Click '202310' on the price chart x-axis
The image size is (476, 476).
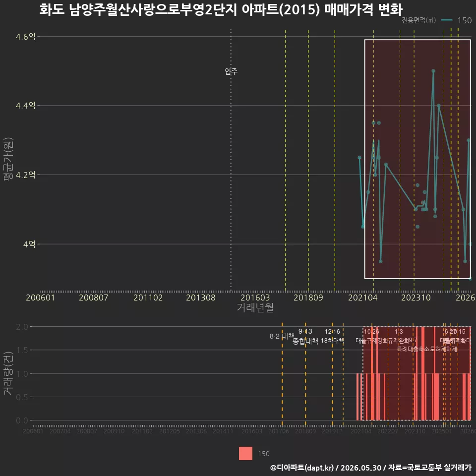pos(416,297)
